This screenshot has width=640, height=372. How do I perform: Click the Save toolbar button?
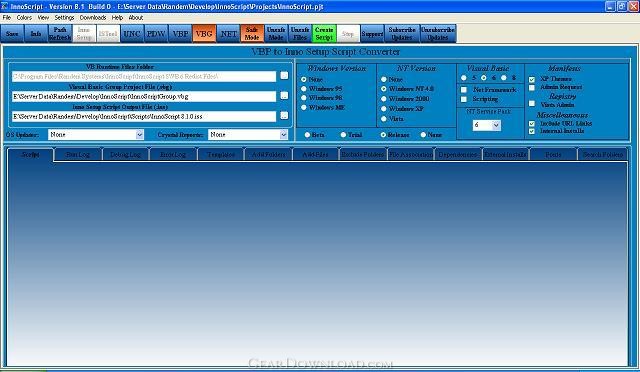pos(12,33)
